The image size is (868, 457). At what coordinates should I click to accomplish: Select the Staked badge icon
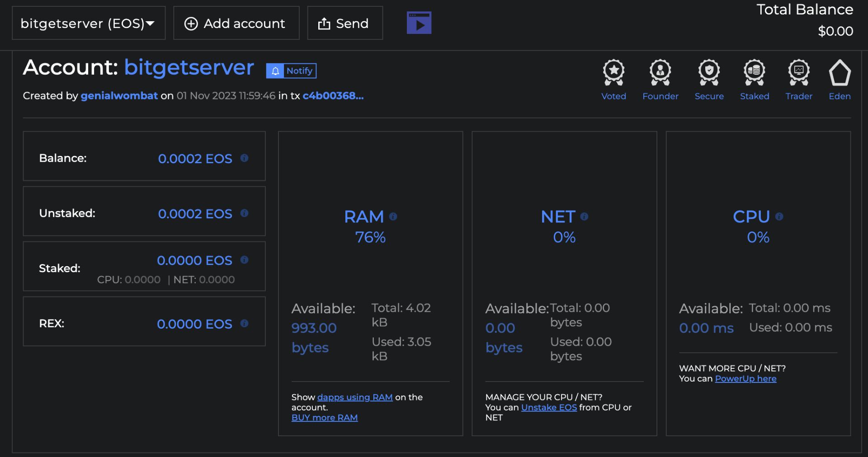tap(755, 72)
